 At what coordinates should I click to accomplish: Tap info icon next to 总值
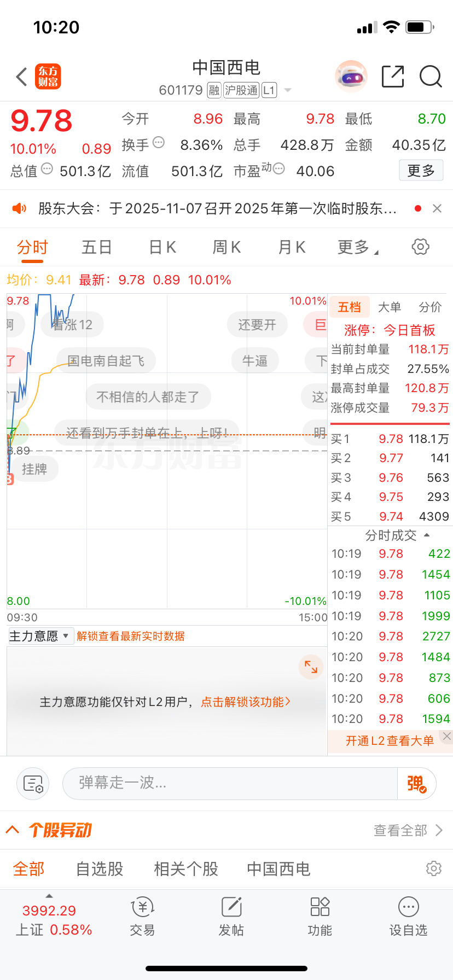tap(47, 169)
